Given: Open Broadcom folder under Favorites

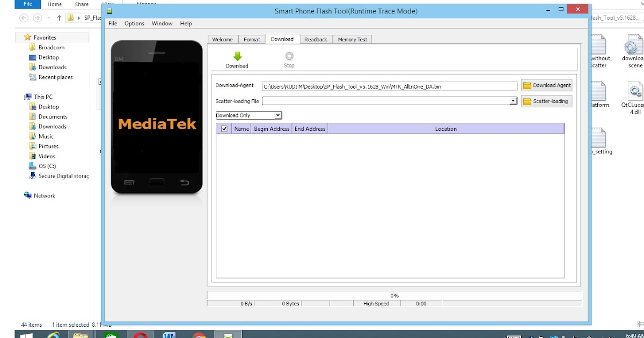Looking at the screenshot, I should pyautogui.click(x=52, y=47).
